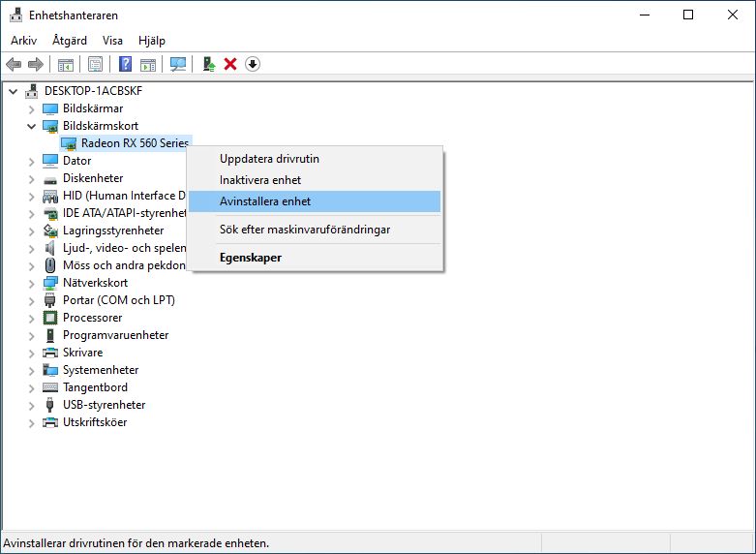The height and width of the screenshot is (554, 756).
Task: Toggle the console tree pane icon
Action: click(x=66, y=64)
